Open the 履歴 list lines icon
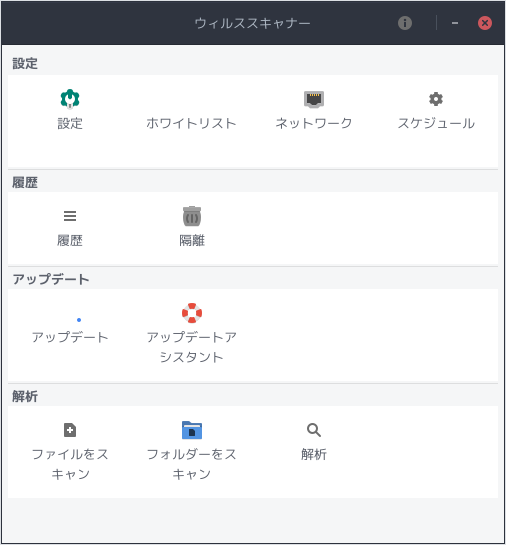506x545 pixels. click(70, 216)
